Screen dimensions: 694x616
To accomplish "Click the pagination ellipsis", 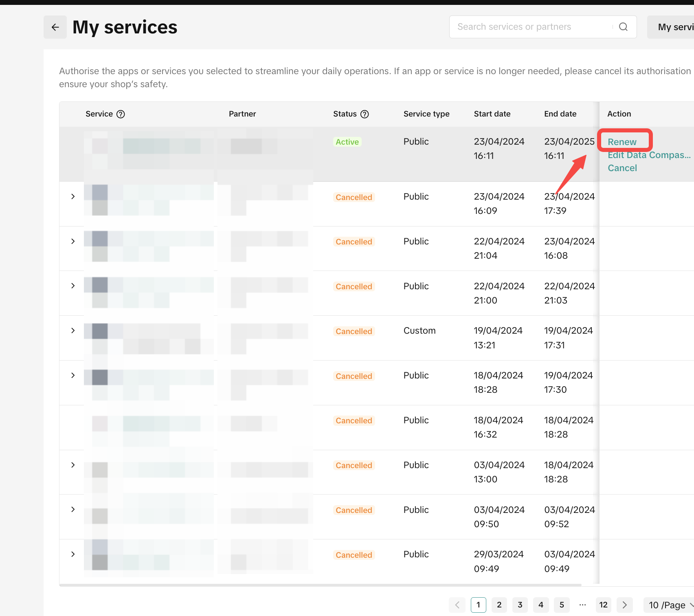I will click(x=582, y=605).
